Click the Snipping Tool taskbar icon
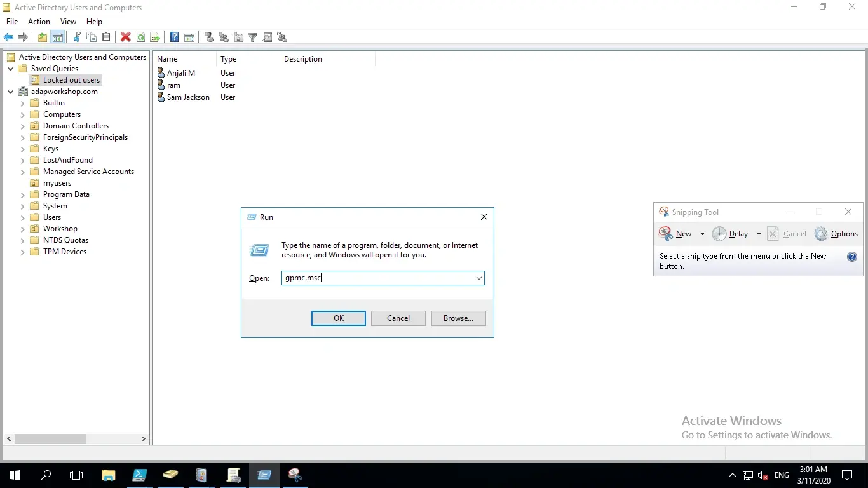 point(295,475)
